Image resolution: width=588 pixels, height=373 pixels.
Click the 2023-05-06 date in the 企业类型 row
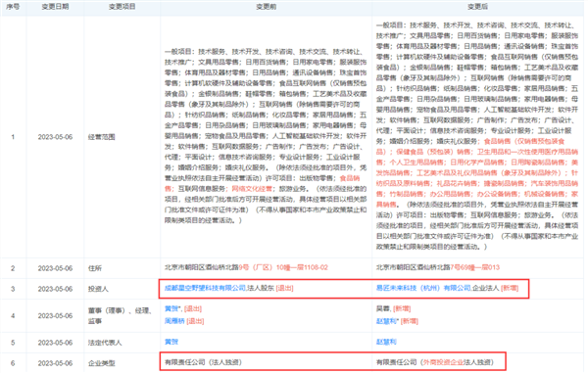[x=55, y=363]
